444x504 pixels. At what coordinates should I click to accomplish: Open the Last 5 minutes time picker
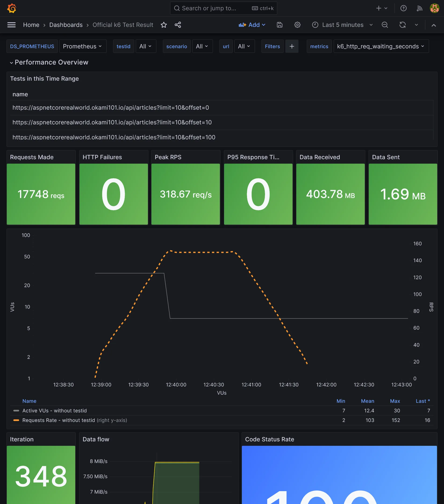342,25
